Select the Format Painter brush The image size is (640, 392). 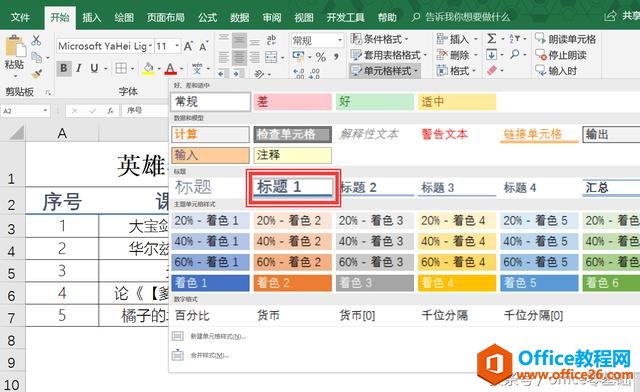click(37, 74)
